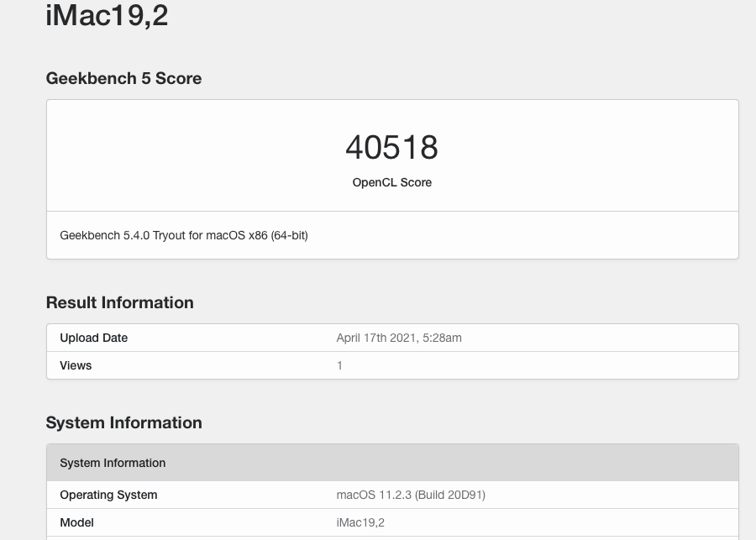Click the 40518 score number
This screenshot has width=756, height=540.
click(x=391, y=148)
